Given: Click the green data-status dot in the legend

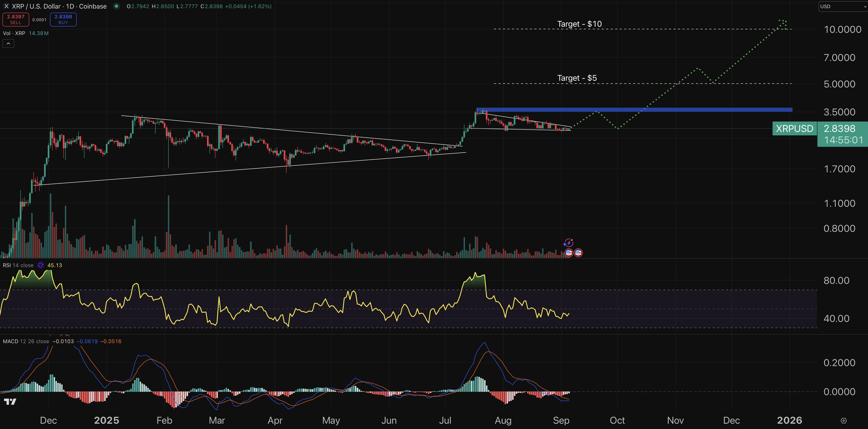Looking at the screenshot, I should 116,6.
